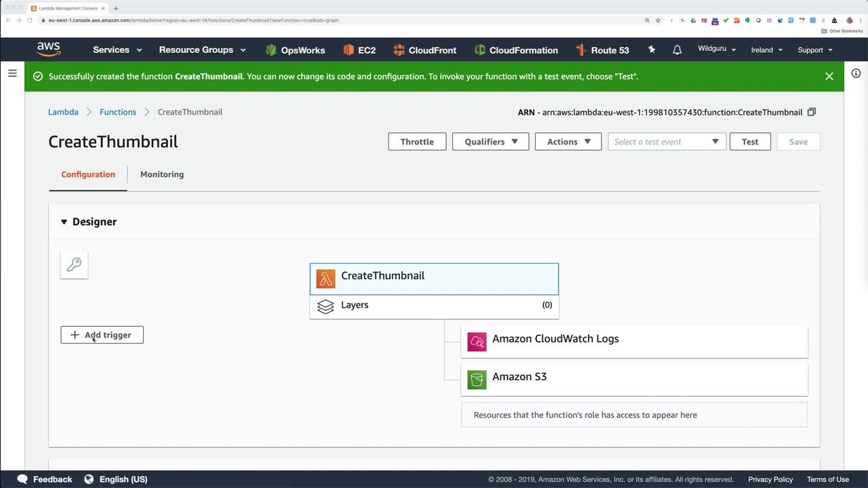Open the Ireland region dropdown
Image resolution: width=868 pixels, height=488 pixels.
pos(767,49)
